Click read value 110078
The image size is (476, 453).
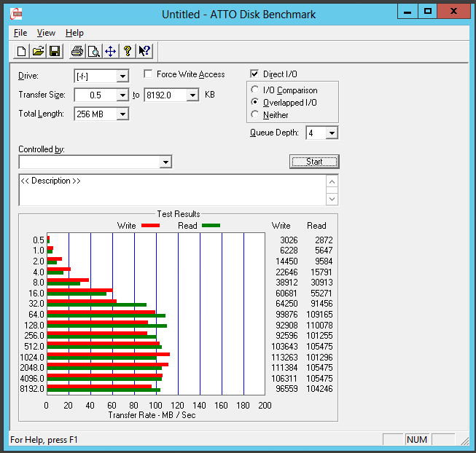click(x=319, y=325)
